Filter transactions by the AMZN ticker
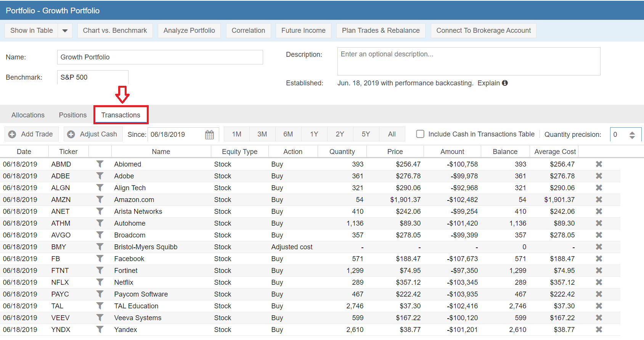Image resolution: width=644 pixels, height=340 pixels. [x=100, y=199]
